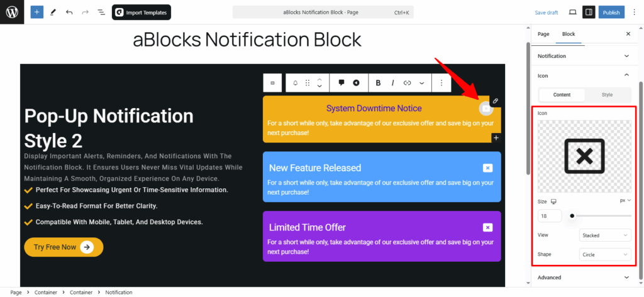Click the plus add block button below notification
The width and height of the screenshot is (644, 297).
(496, 138)
